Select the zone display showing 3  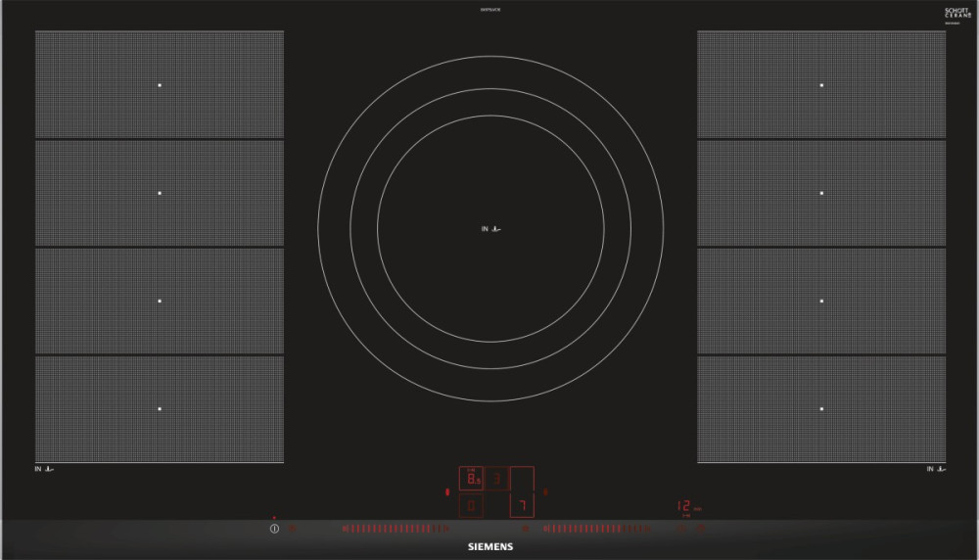pyautogui.click(x=496, y=479)
